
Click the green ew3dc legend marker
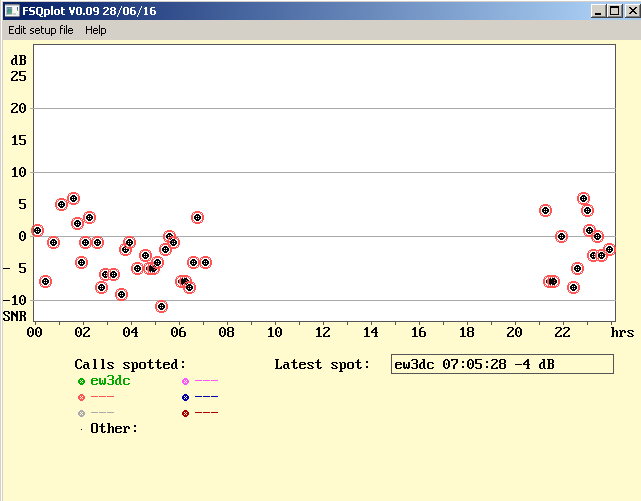point(81,381)
